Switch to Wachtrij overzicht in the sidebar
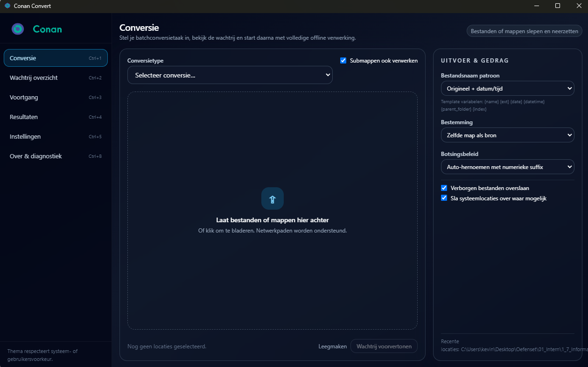 pos(56,78)
